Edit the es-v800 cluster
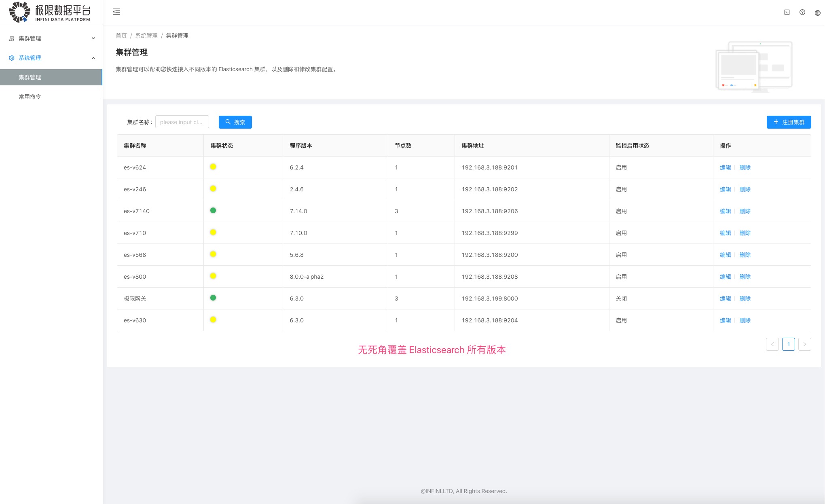The height and width of the screenshot is (504, 825). point(726,277)
